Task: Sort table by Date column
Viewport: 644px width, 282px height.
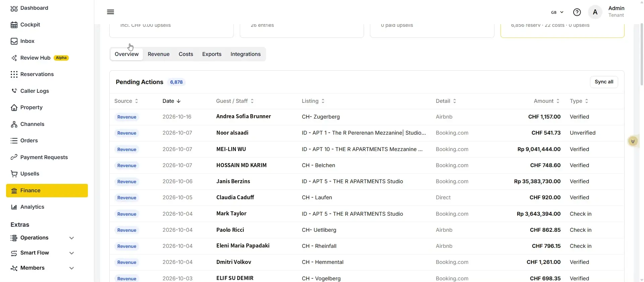Action: [x=171, y=101]
